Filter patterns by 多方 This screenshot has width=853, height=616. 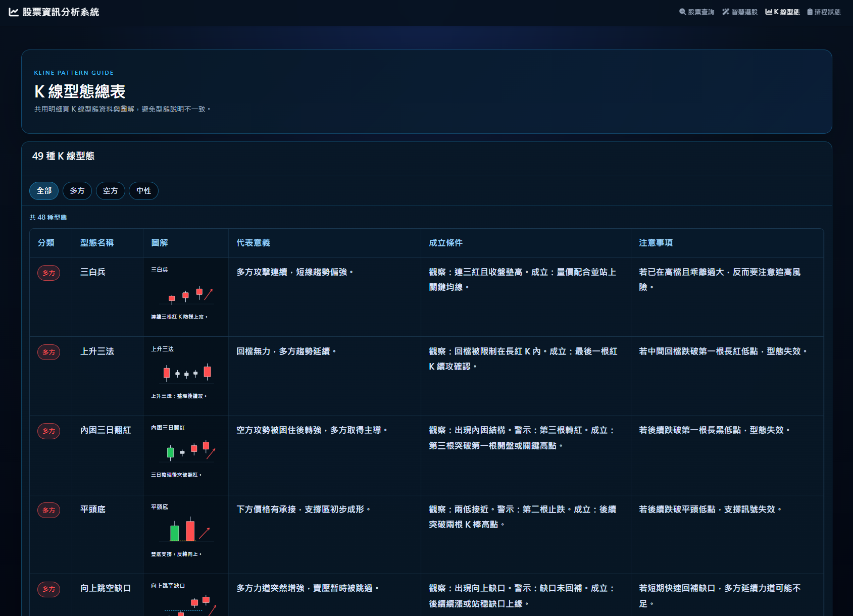[x=77, y=191]
